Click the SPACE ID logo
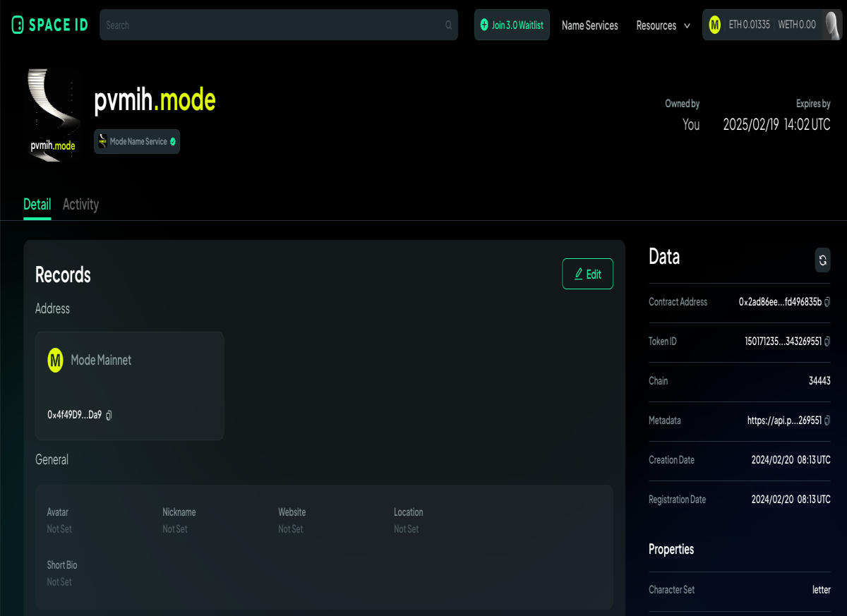Screen dimensions: 847x616 pos(49,25)
